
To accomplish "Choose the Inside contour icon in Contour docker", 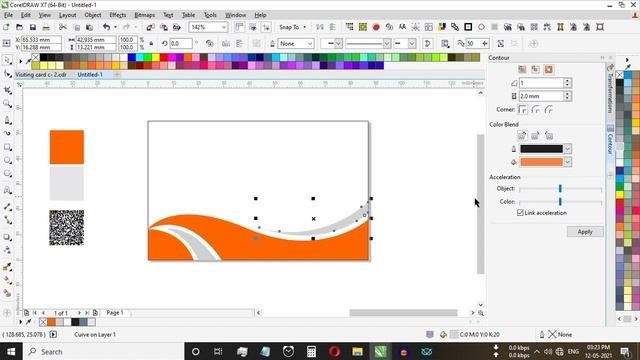I will point(535,69).
